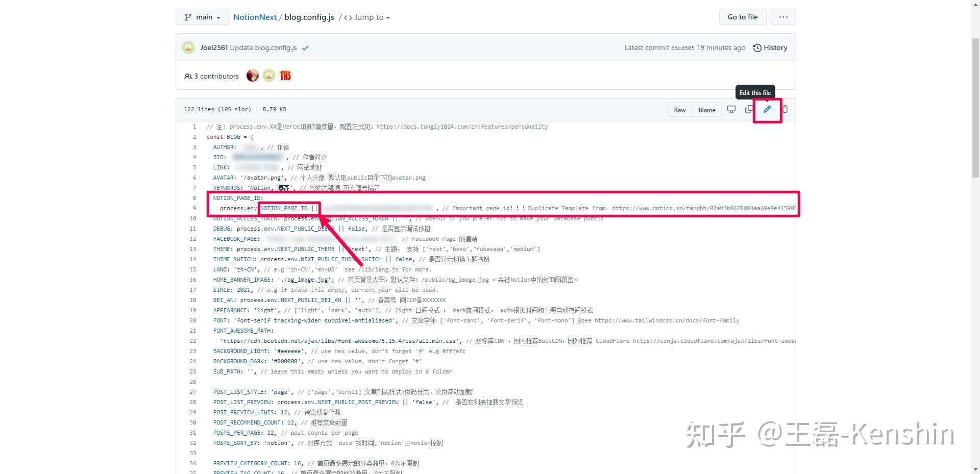
Task: Click the 3 contributors link
Action: (x=216, y=76)
